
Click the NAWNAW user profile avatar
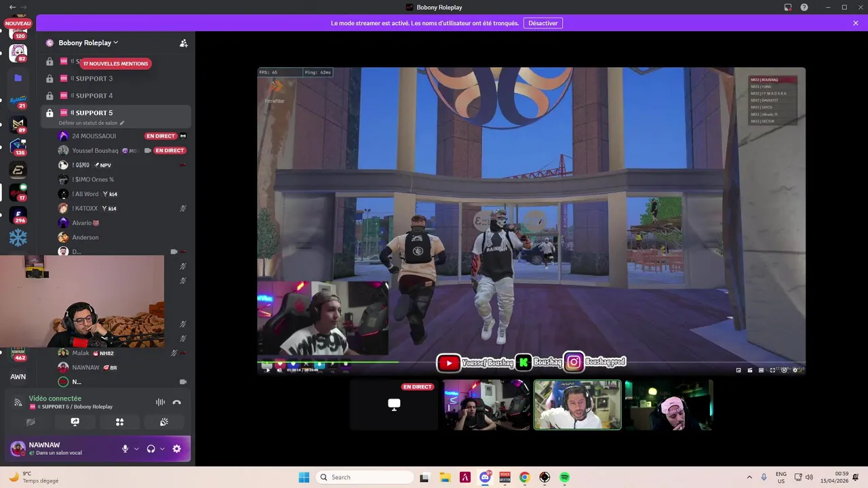(18, 449)
